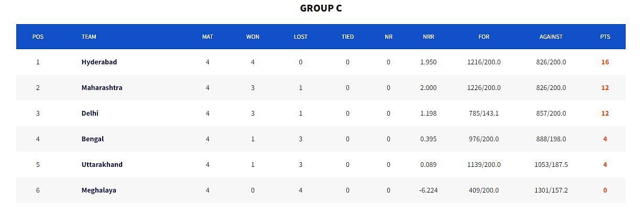Click the WON column header
Screen dimensions: 644x214
pyautogui.click(x=253, y=37)
